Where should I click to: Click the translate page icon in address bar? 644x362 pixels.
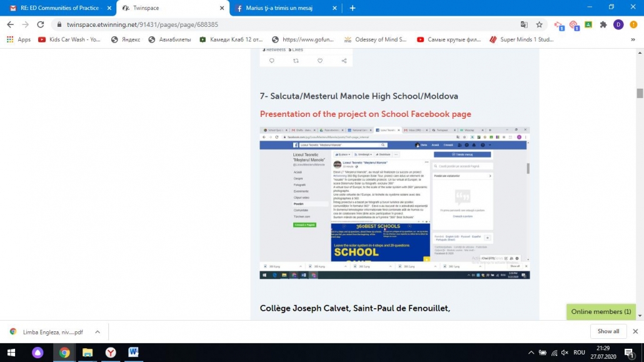(x=524, y=24)
